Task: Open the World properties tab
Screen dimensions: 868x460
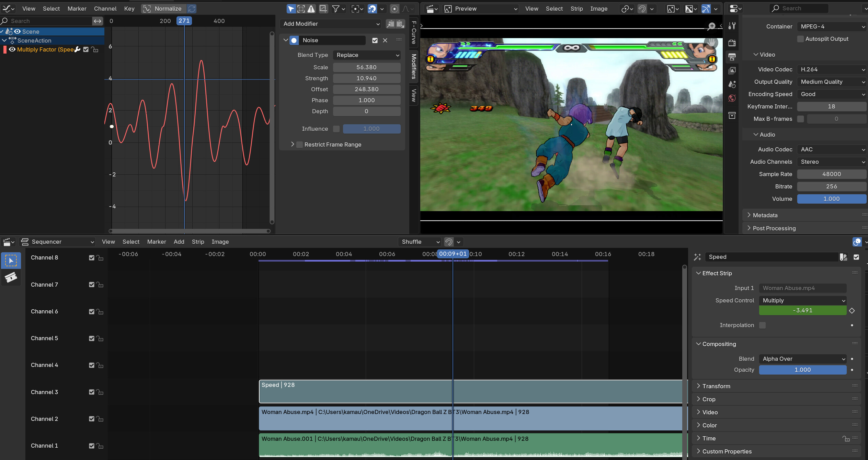Action: pos(732,99)
